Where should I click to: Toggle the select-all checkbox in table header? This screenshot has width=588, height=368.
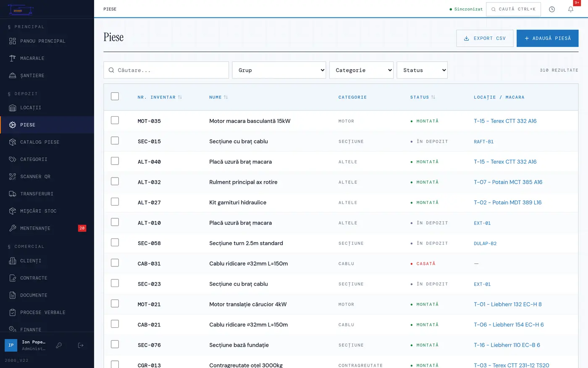pyautogui.click(x=115, y=97)
